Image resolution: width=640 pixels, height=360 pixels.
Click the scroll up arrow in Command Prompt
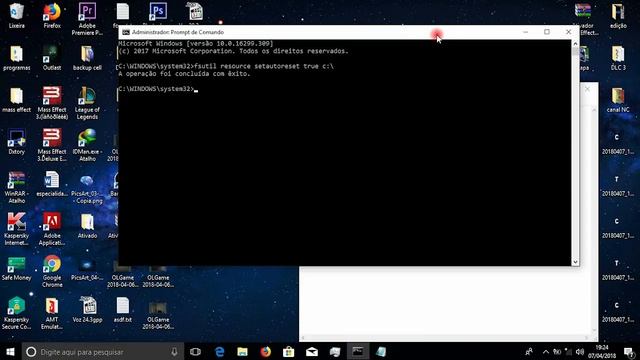(x=575, y=43)
